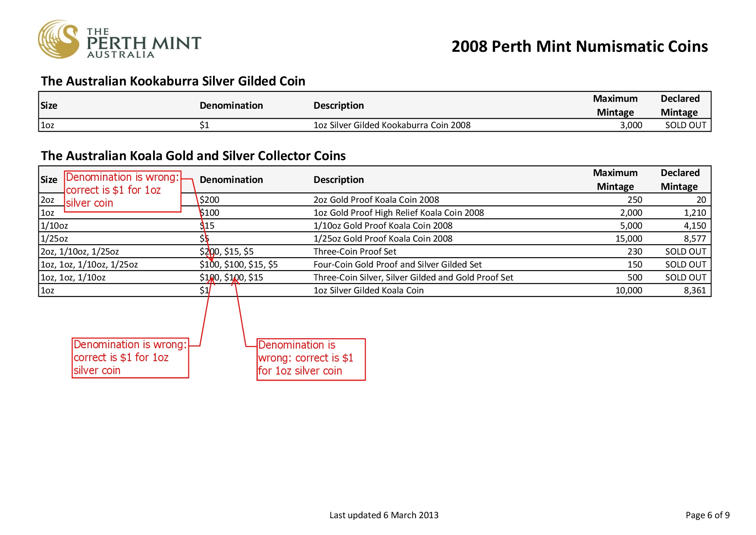Viewport: 756px width, 535px height.
Task: Click the "2,000" maximum mintage value
Action: (631, 213)
